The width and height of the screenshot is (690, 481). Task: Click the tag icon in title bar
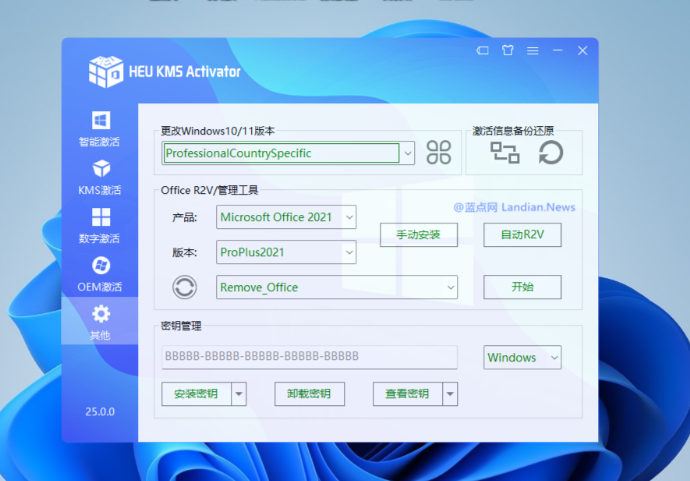pos(482,51)
